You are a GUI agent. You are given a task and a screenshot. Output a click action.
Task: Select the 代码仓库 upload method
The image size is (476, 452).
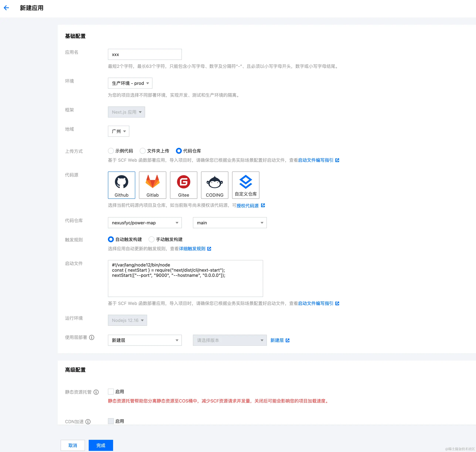(x=179, y=151)
